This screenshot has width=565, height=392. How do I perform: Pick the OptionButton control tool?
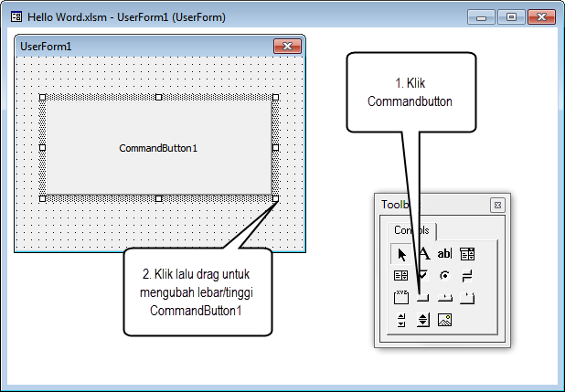tap(445, 275)
